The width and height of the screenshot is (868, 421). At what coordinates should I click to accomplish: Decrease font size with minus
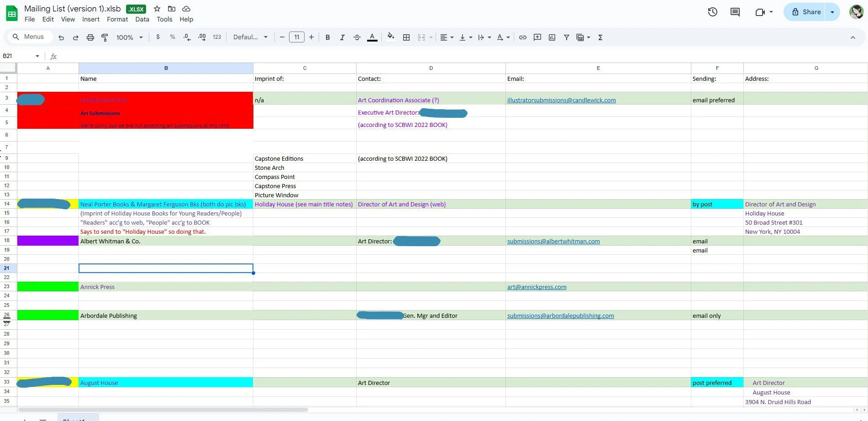tap(282, 37)
